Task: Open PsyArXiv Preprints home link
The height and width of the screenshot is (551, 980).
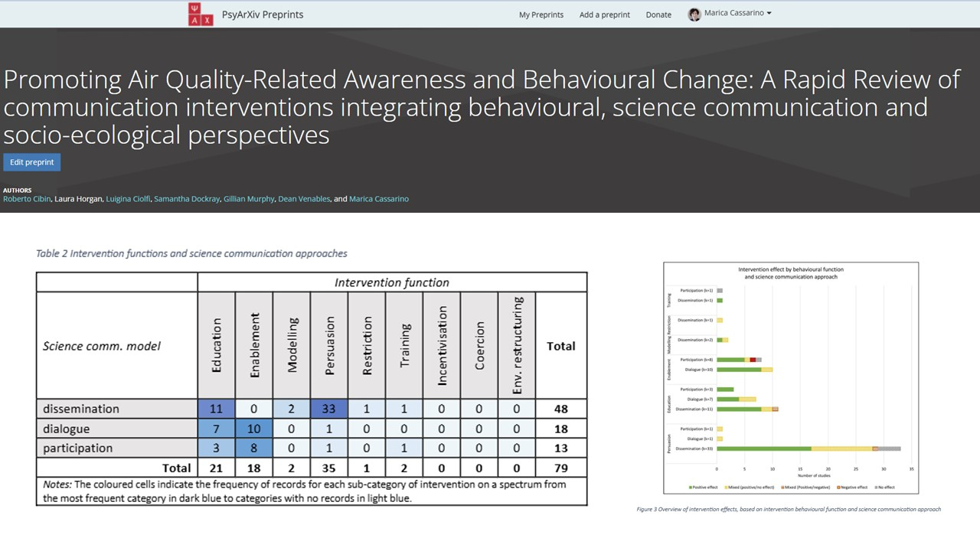Action: click(262, 15)
